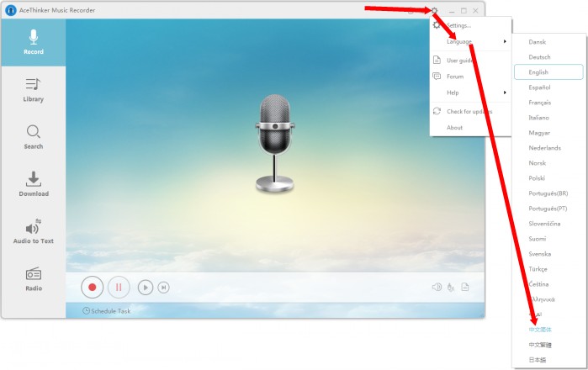Select Nederlands language
The width and height of the screenshot is (588, 370).
coord(544,148)
